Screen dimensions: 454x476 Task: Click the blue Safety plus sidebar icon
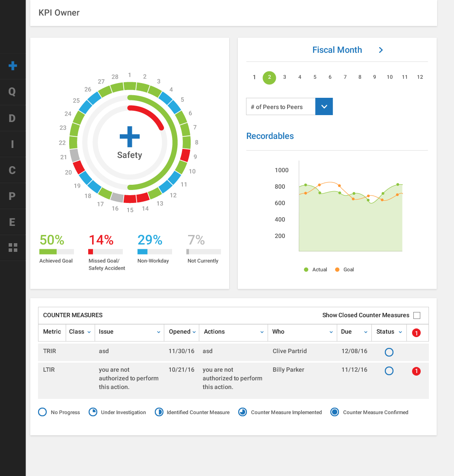click(13, 66)
